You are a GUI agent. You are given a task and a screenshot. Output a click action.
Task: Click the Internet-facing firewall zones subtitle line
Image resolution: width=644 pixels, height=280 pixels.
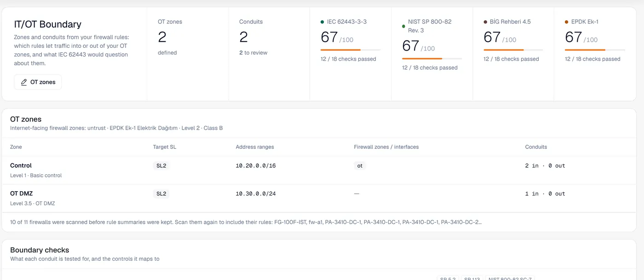pyautogui.click(x=116, y=128)
